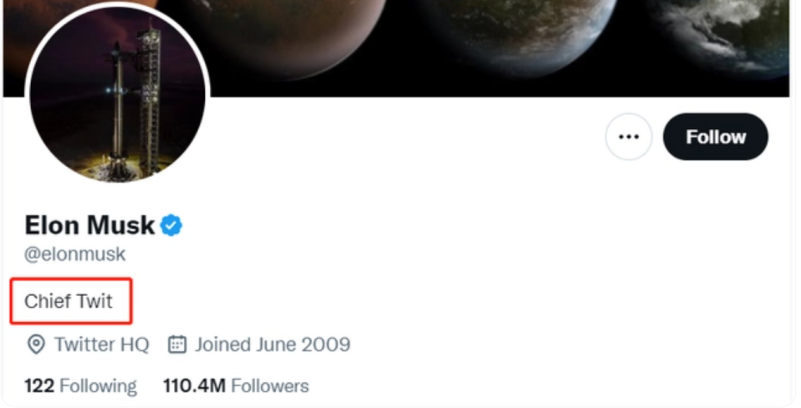The width and height of the screenshot is (801, 408).
Task: Click the @elonmusk handle text
Action: pyautogui.click(x=75, y=254)
